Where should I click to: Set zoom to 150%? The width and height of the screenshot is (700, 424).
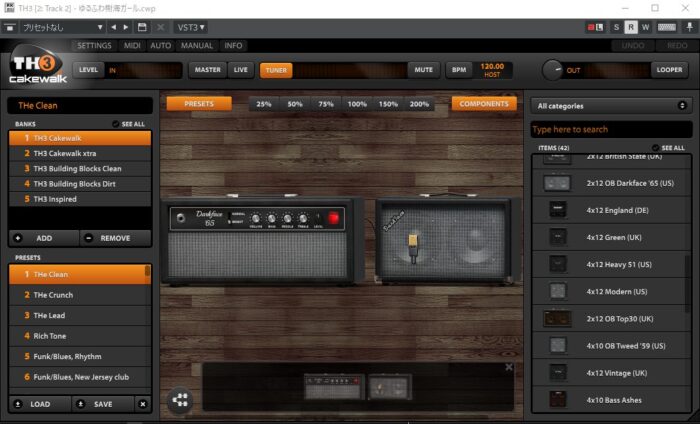pos(388,104)
